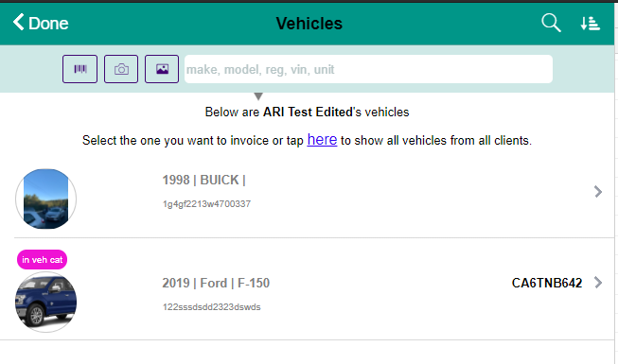Follow the "here" link to show all vehicles

tap(322, 140)
